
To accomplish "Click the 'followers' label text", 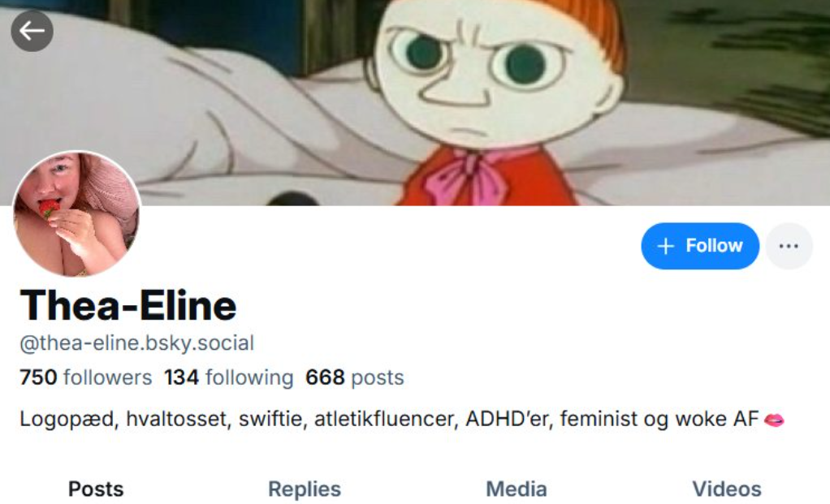I will coord(107,377).
